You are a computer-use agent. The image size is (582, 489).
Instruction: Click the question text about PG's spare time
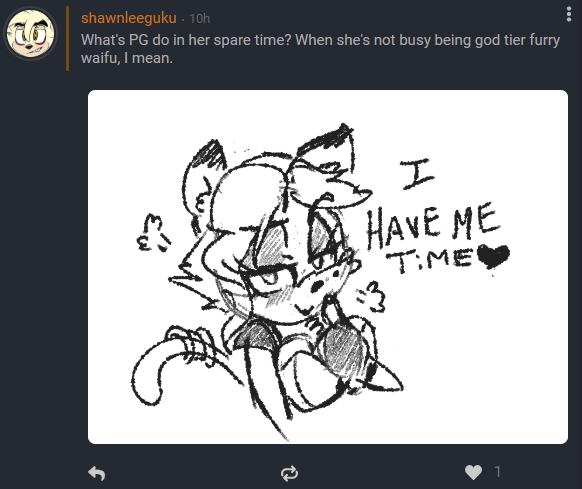320,49
